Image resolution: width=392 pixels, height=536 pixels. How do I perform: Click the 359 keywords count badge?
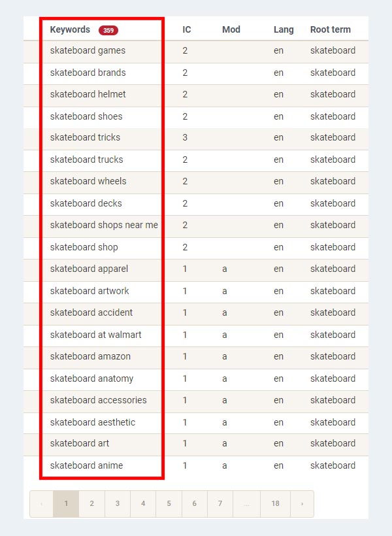[x=108, y=30]
